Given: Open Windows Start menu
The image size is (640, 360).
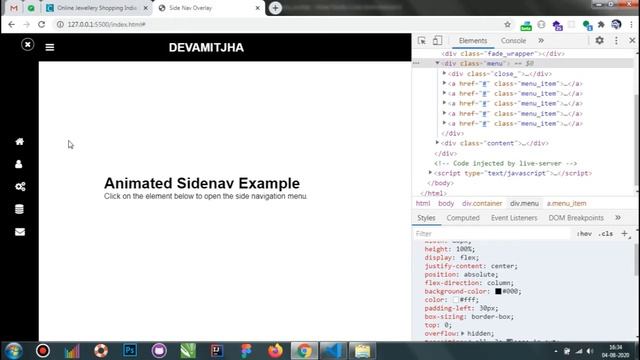Looking at the screenshot, I should (13, 351).
